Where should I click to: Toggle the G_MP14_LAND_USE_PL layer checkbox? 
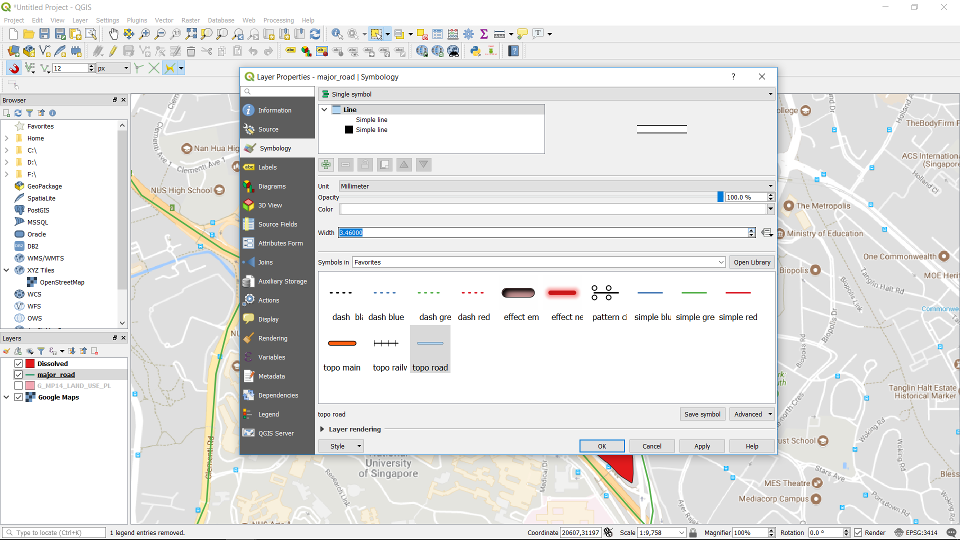click(18, 386)
